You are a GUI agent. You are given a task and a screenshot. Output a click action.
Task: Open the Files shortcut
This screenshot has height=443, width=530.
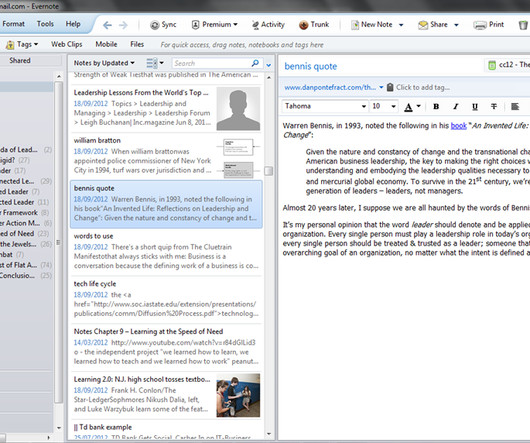137,44
